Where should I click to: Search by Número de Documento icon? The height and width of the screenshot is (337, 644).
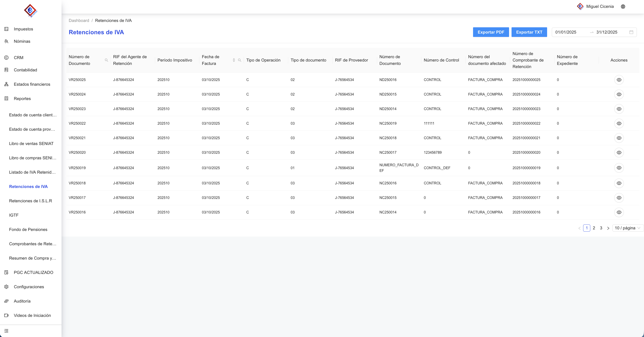(106, 60)
